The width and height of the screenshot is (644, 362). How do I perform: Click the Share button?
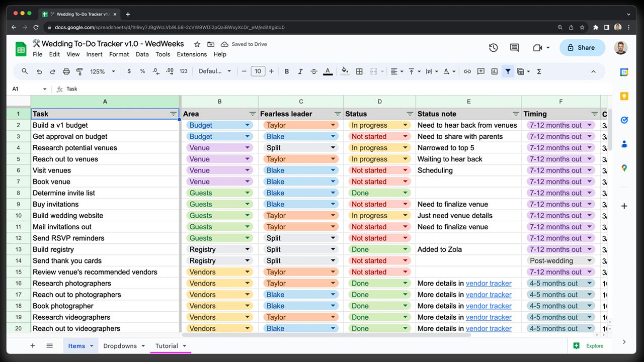point(582,47)
